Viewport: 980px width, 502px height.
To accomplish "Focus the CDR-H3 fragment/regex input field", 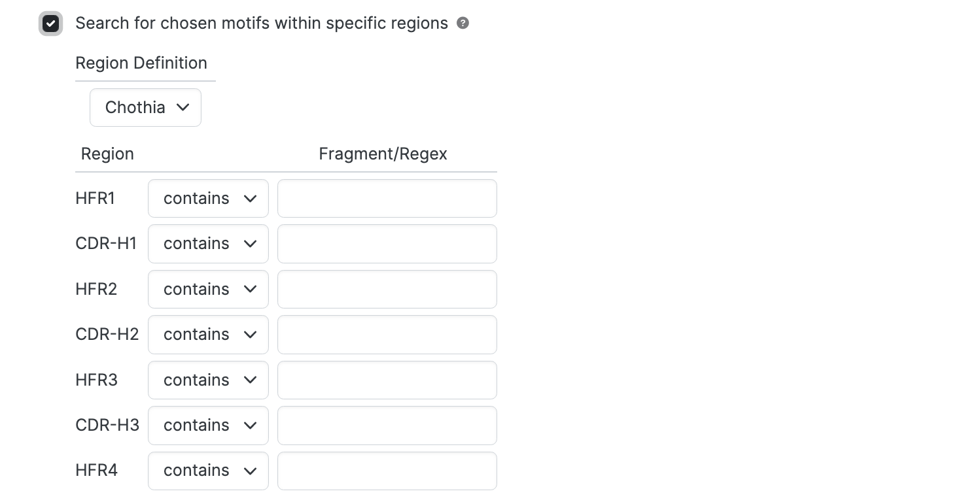I will coord(387,426).
